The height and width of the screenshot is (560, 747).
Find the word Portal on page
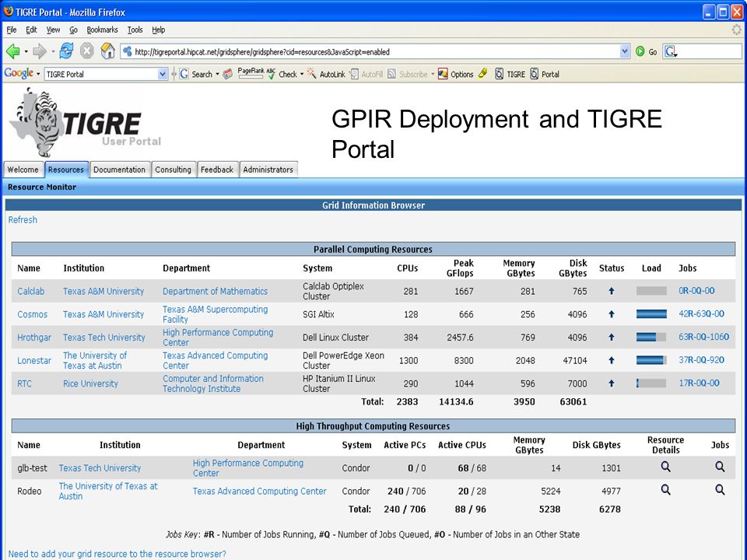point(545,75)
